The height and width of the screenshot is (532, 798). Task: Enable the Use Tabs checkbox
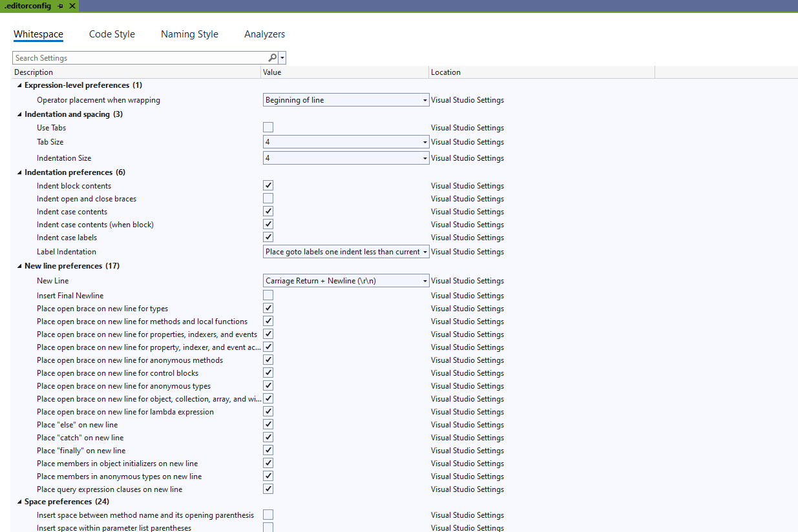(268, 128)
